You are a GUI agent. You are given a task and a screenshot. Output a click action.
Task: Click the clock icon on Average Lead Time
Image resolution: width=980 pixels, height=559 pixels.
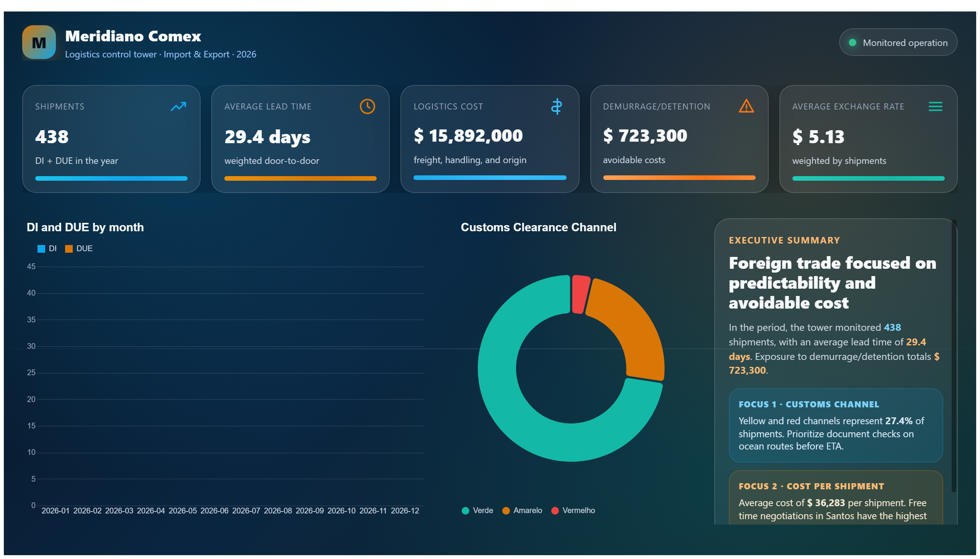[x=367, y=106]
